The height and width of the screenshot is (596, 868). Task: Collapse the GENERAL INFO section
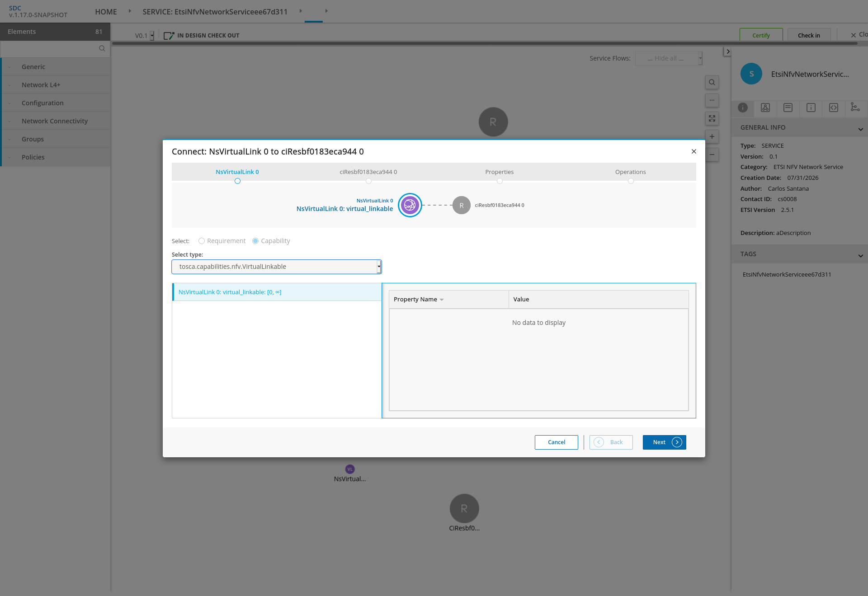860,129
